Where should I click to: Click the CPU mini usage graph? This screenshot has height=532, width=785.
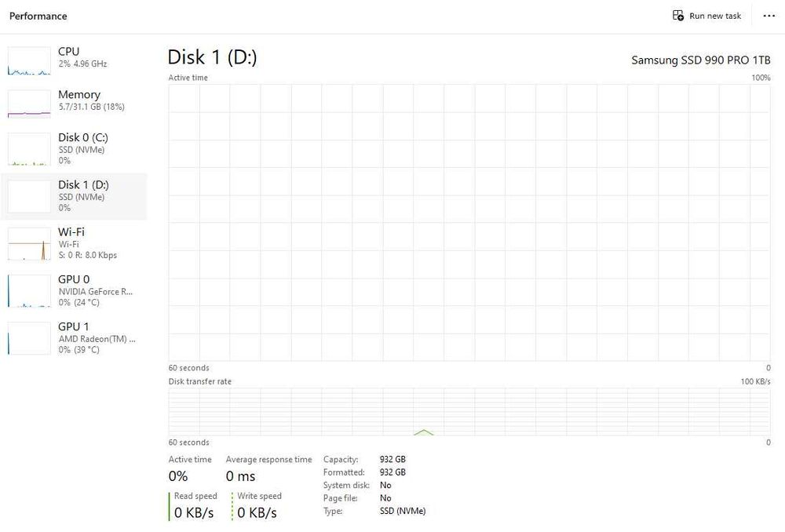(29, 61)
